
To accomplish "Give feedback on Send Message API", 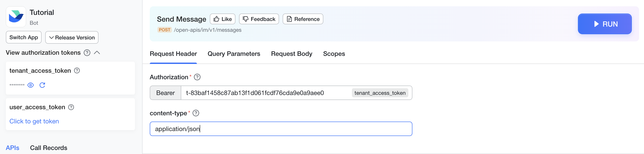I will pos(259,19).
